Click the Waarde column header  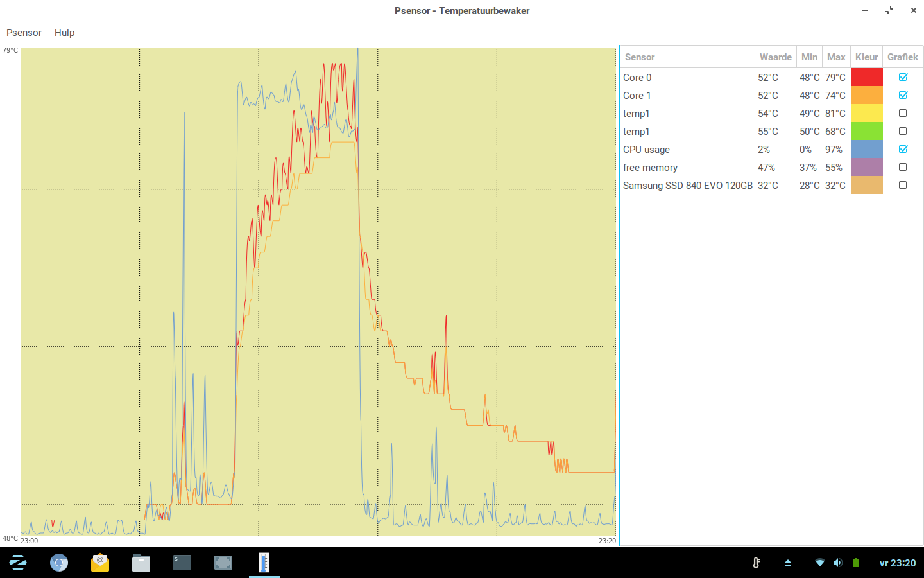point(776,57)
